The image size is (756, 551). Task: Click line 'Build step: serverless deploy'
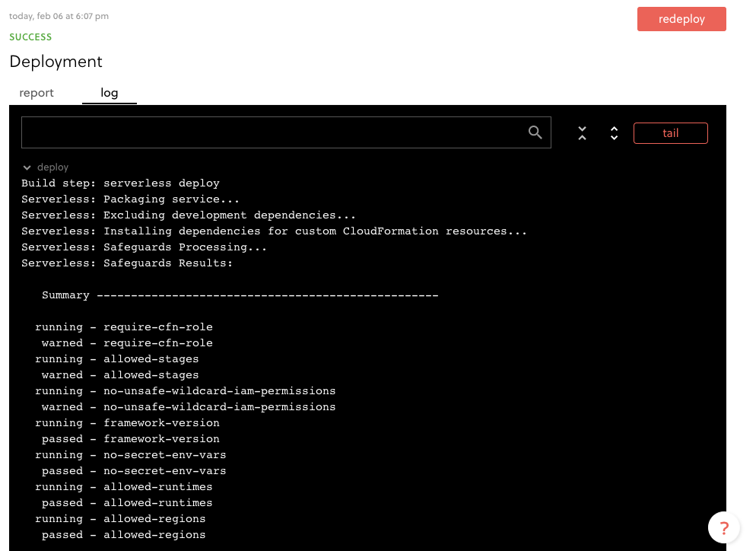pos(120,183)
